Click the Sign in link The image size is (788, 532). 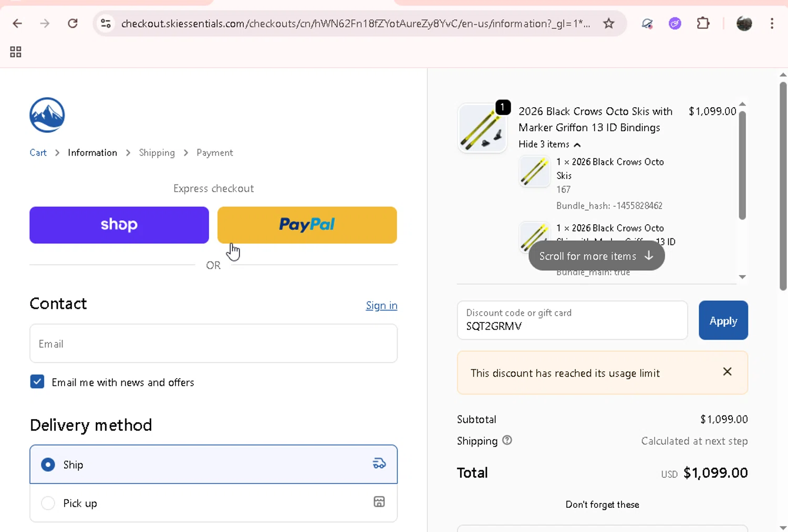pyautogui.click(x=381, y=306)
